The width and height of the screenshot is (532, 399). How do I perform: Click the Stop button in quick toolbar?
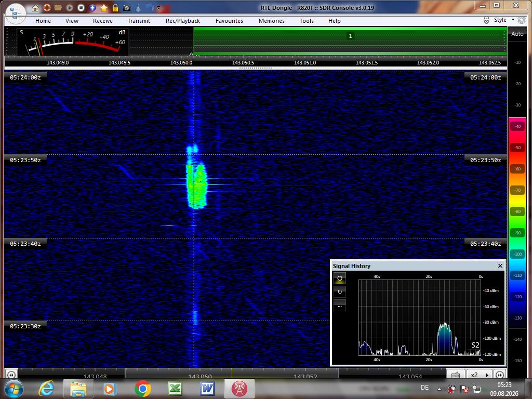(81, 7)
